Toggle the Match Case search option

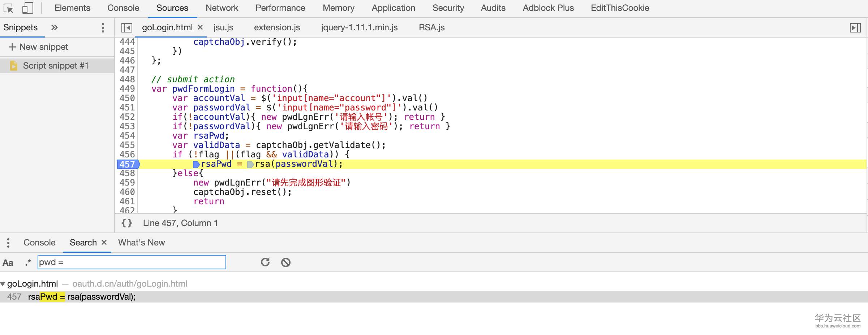point(8,263)
